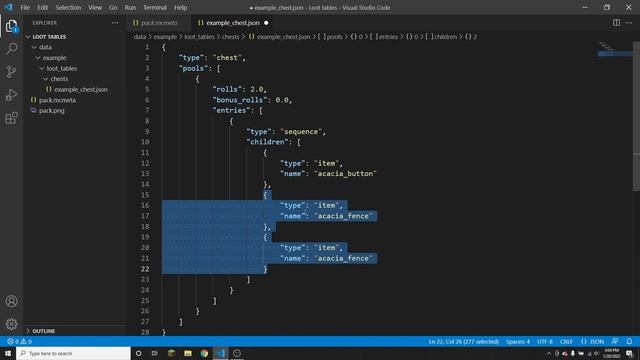This screenshot has height=360, width=640.
Task: Open Windows Action Center notifications
Action: 629,353
